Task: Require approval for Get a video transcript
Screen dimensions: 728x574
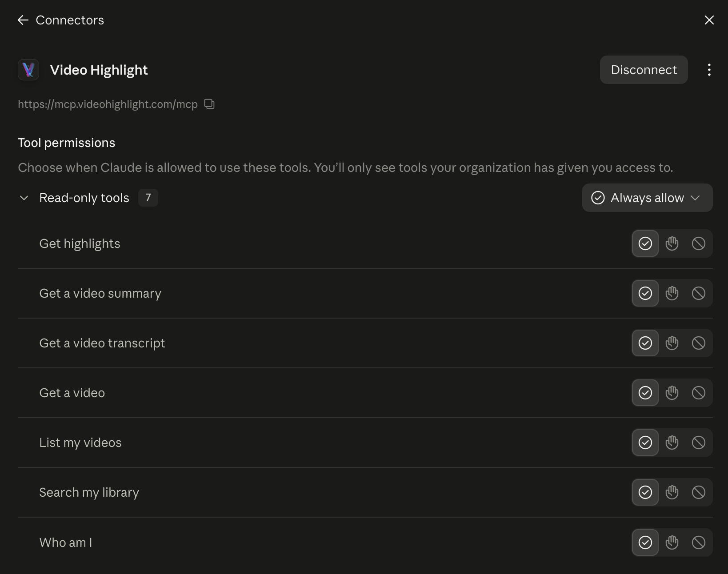Action: tap(672, 343)
